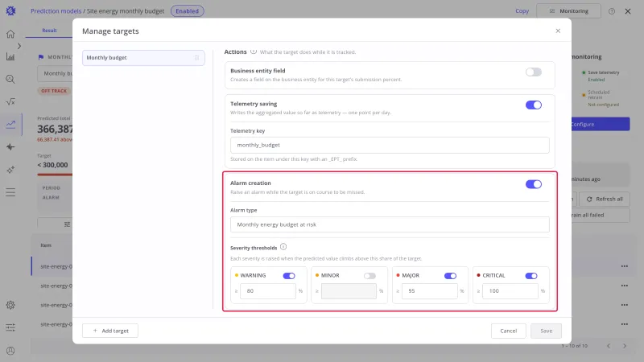Image resolution: width=644 pixels, height=362 pixels.
Task: Go to next page of results
Action: coord(625,346)
